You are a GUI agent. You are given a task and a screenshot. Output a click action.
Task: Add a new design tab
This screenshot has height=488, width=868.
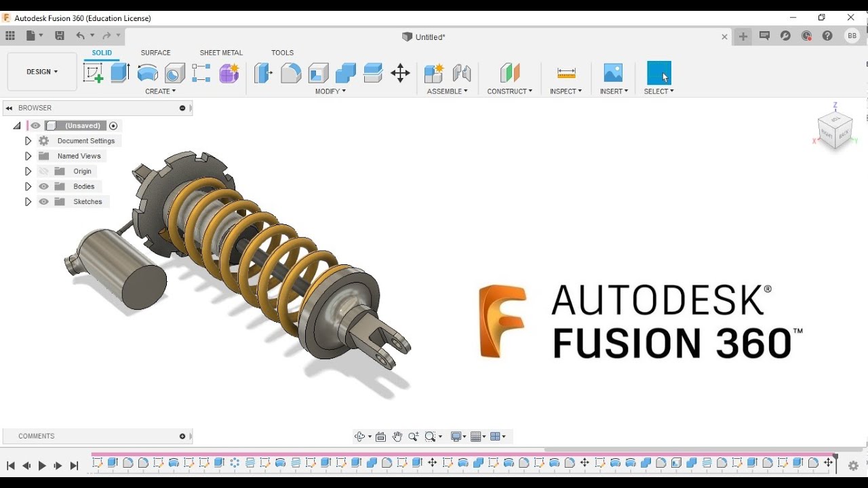(x=743, y=37)
